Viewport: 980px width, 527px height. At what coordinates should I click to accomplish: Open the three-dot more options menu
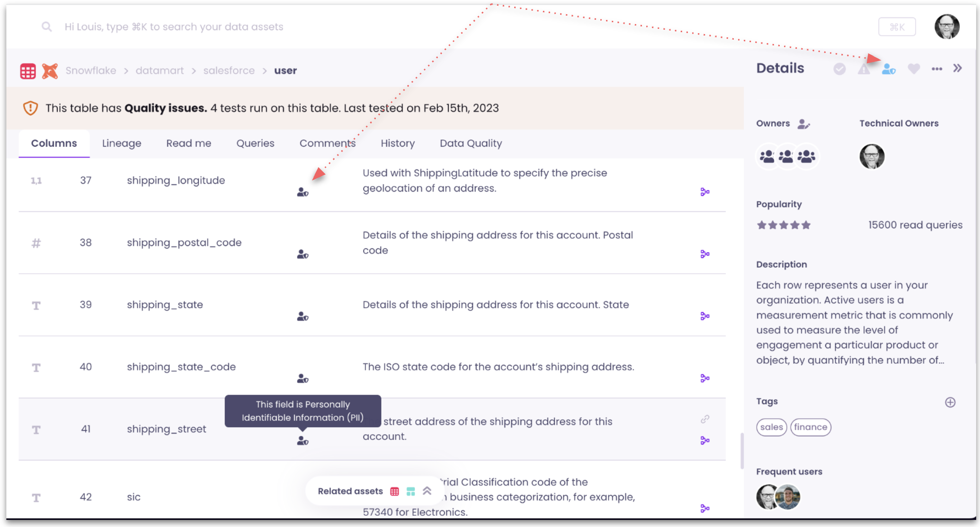(936, 69)
